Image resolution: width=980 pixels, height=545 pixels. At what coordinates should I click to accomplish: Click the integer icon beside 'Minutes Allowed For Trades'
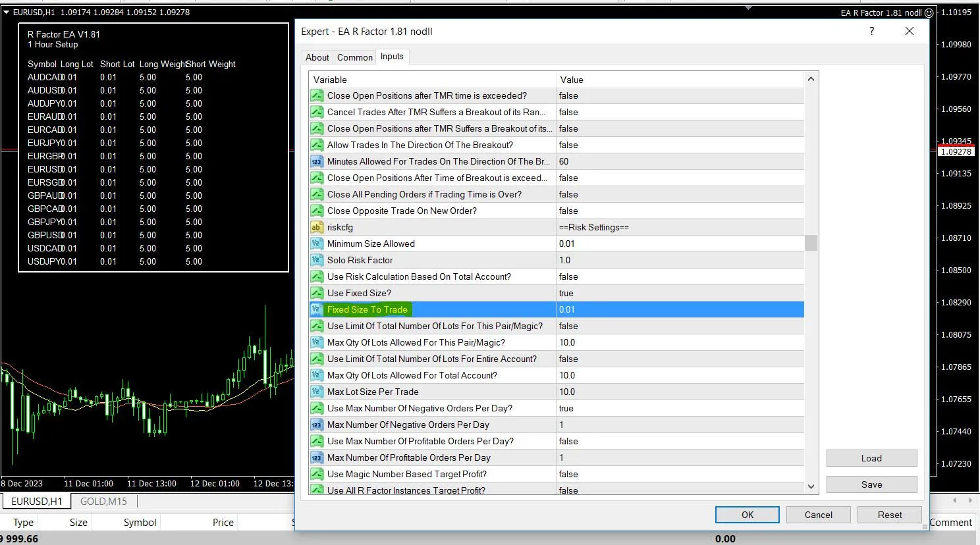click(316, 161)
